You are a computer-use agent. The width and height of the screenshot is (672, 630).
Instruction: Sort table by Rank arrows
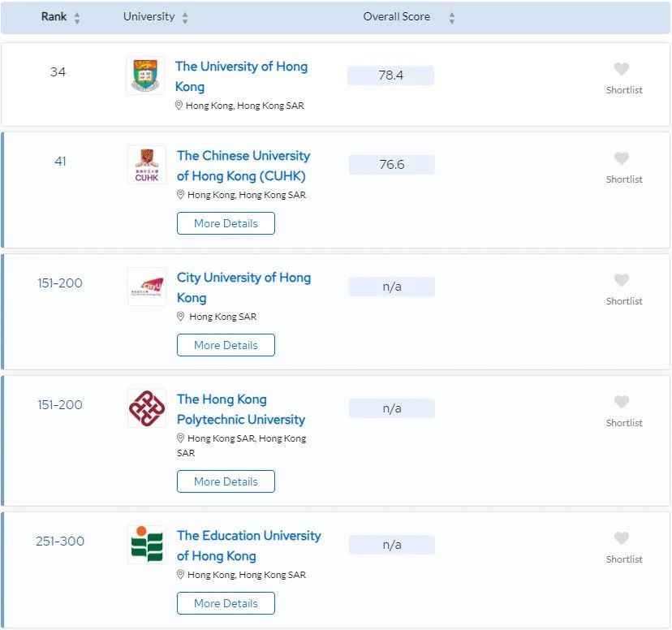coord(77,18)
